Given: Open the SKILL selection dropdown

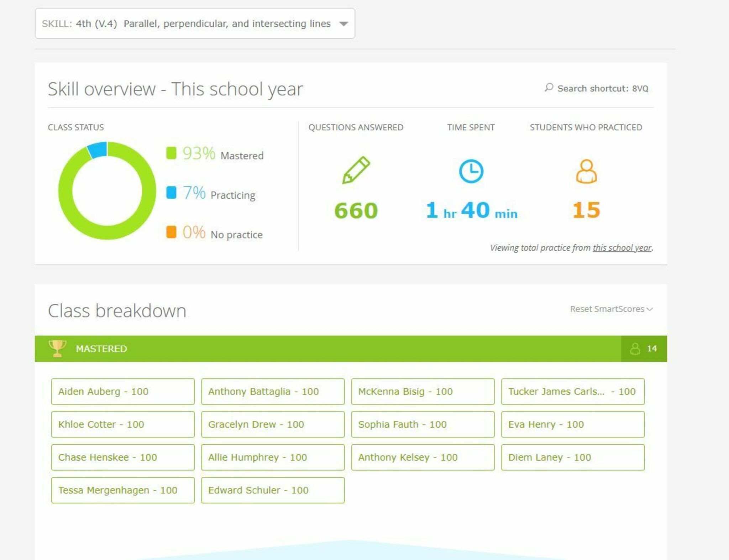Looking at the screenshot, I should point(194,23).
